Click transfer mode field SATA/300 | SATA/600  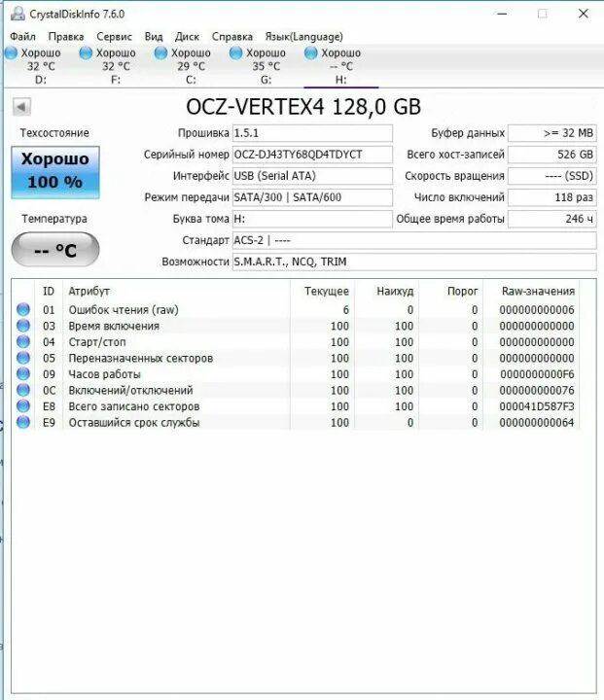312,197
